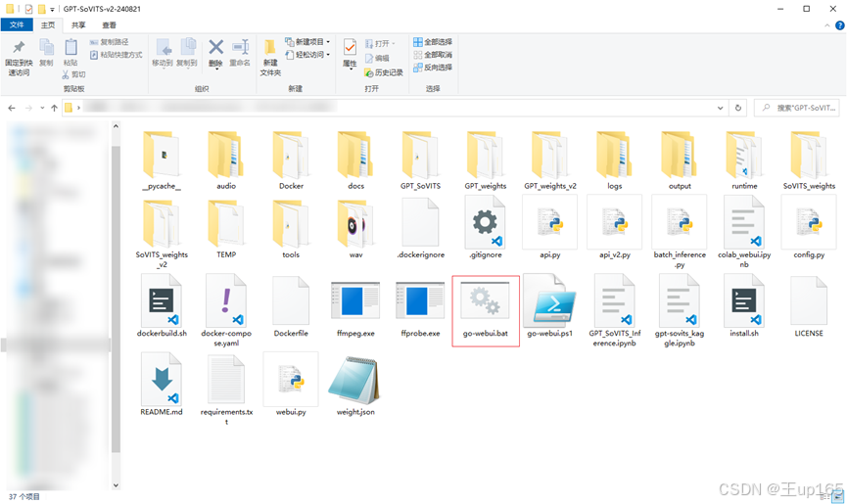Image resolution: width=847 pixels, height=504 pixels.
Task: Select the dockerbuild.sh script
Action: (162, 306)
